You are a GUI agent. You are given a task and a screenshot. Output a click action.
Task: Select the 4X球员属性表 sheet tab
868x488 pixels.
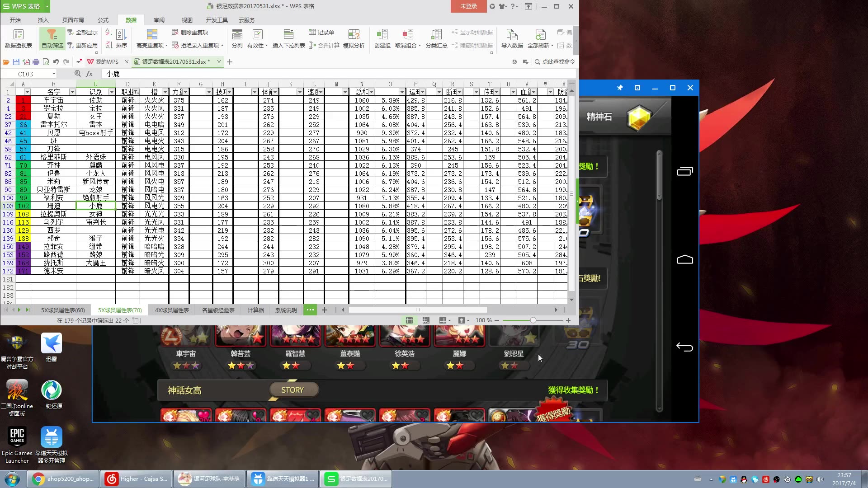[x=172, y=310]
